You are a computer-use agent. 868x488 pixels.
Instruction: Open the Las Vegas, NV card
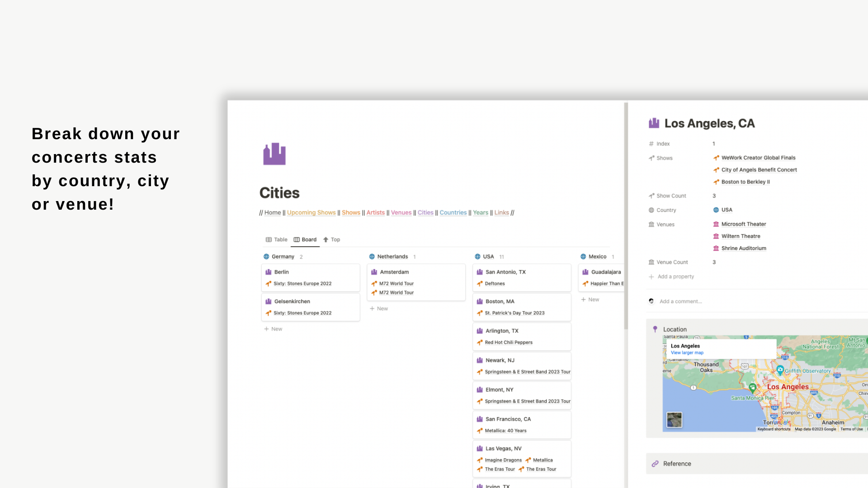pos(522,459)
